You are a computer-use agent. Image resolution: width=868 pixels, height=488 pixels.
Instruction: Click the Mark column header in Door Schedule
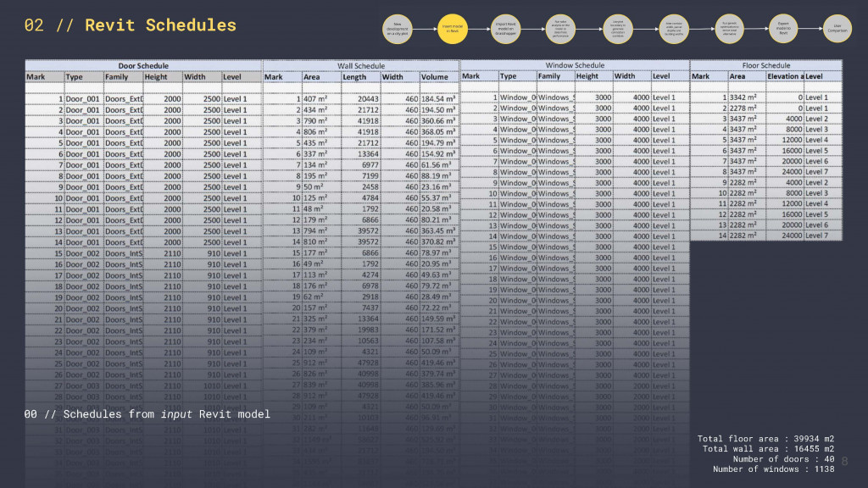coord(37,76)
